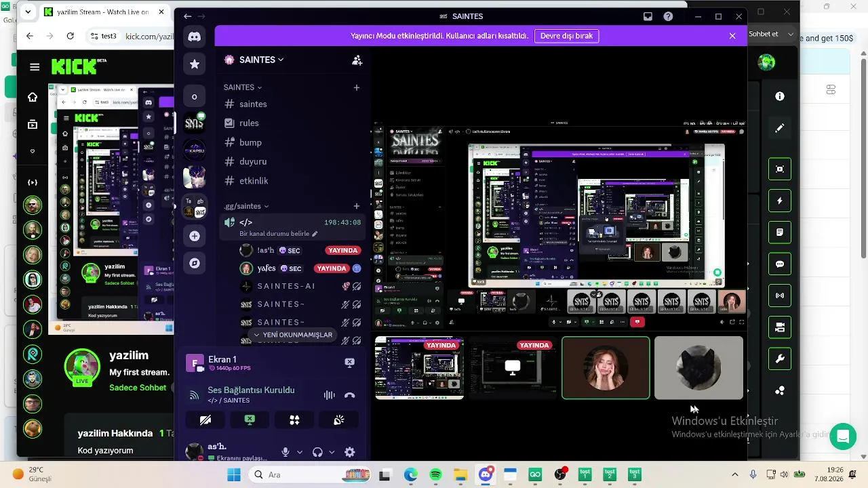The width and height of the screenshot is (868, 488).
Task: Click the green chat bubble button at bottom right
Action: point(843,436)
